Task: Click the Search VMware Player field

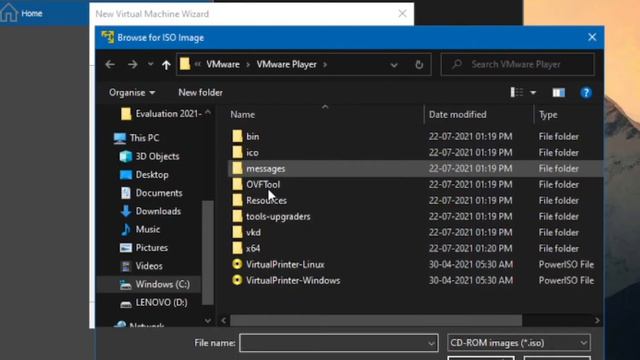Action: [518, 64]
